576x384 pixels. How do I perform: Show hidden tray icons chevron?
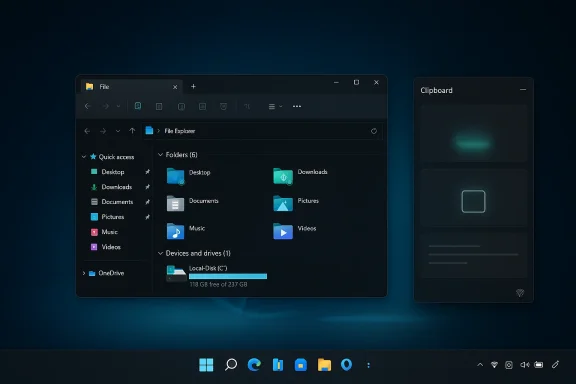pyautogui.click(x=480, y=365)
